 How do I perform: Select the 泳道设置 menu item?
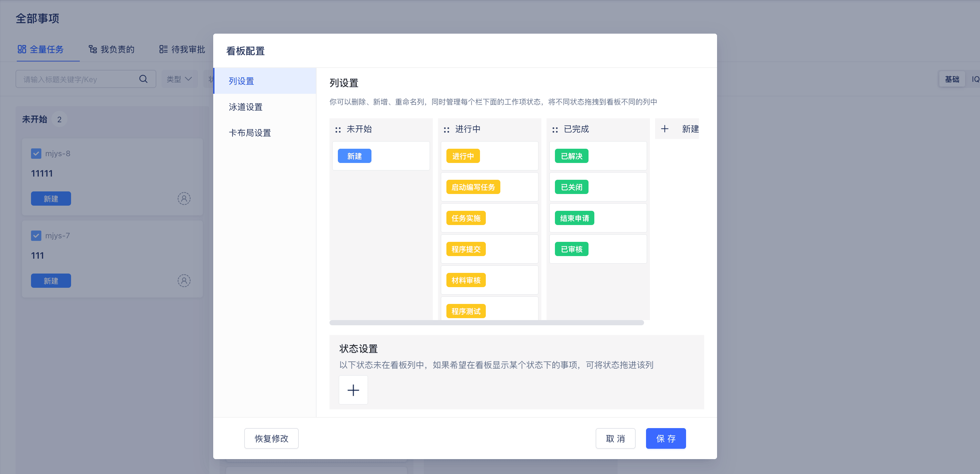click(x=246, y=107)
